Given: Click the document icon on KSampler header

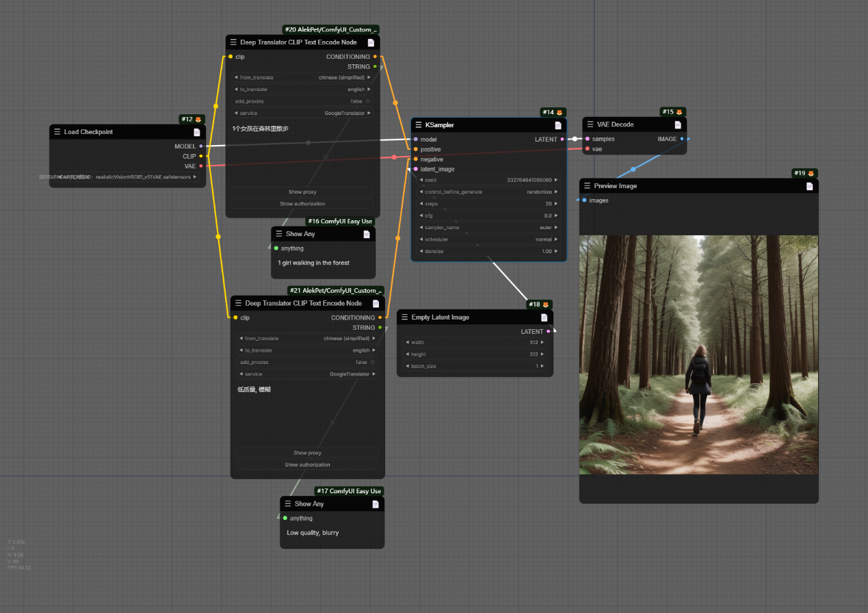Looking at the screenshot, I should (557, 125).
